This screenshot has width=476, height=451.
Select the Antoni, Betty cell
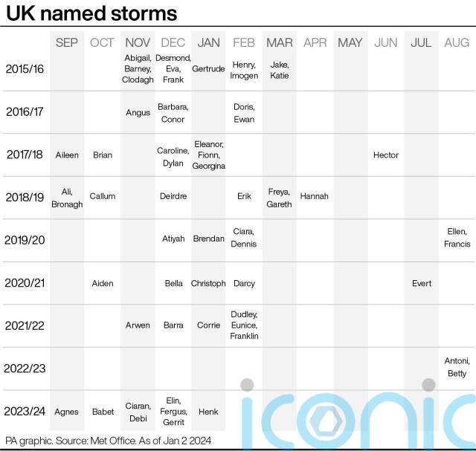457,367
